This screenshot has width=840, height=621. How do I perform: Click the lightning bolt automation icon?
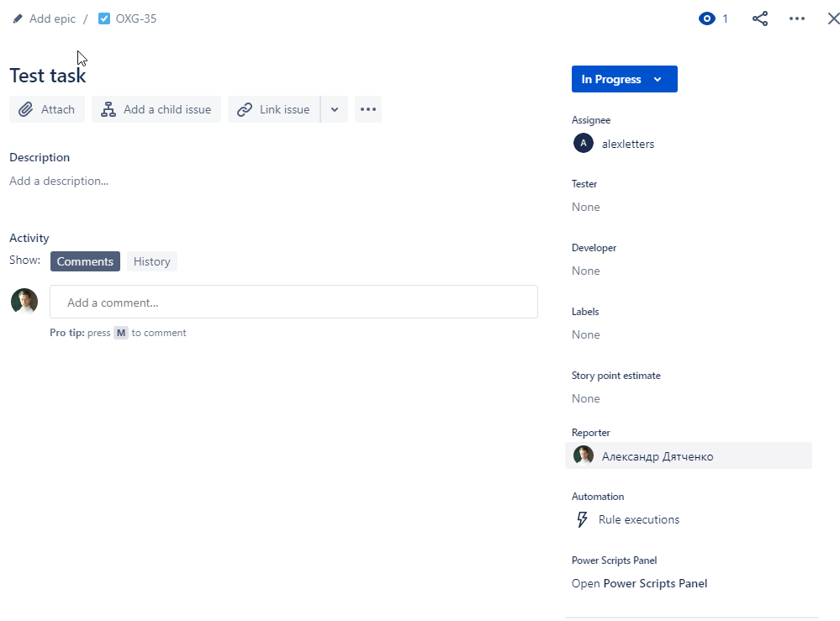coord(582,519)
